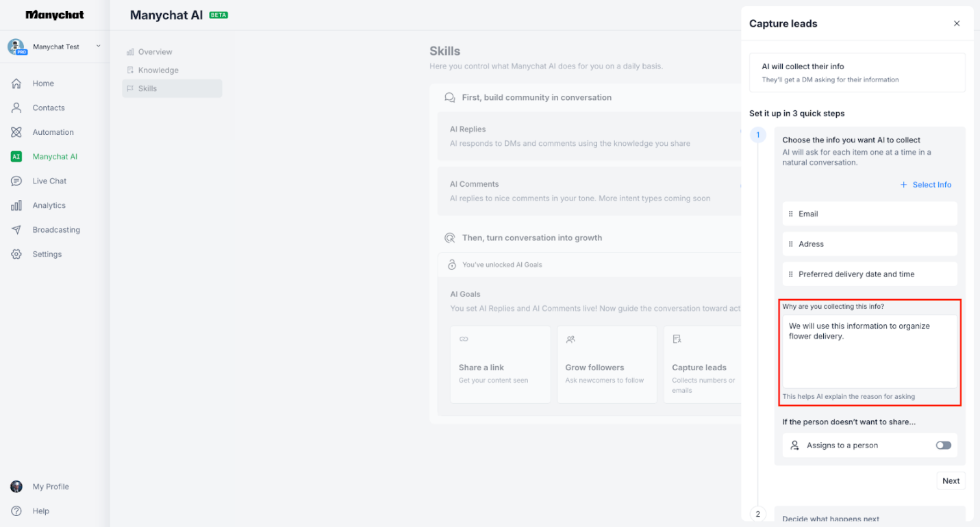The image size is (980, 527).
Task: Click the info collection reason text area
Action: click(870, 349)
